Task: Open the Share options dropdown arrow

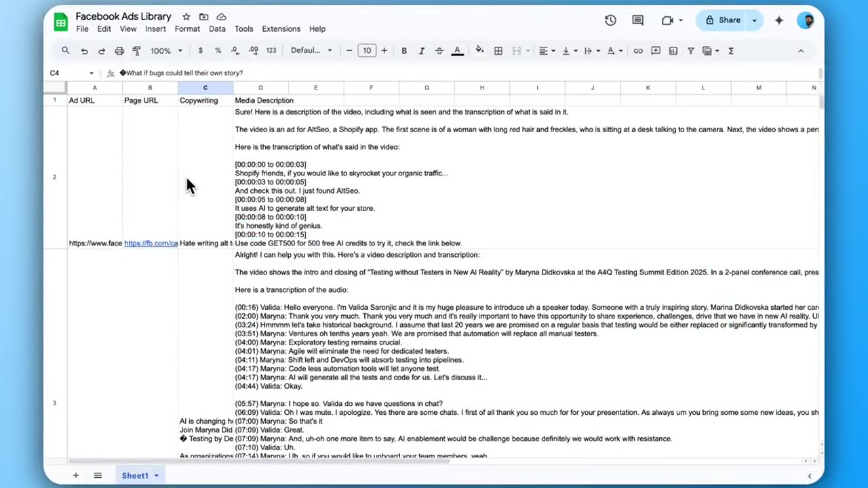Action: 754,20
